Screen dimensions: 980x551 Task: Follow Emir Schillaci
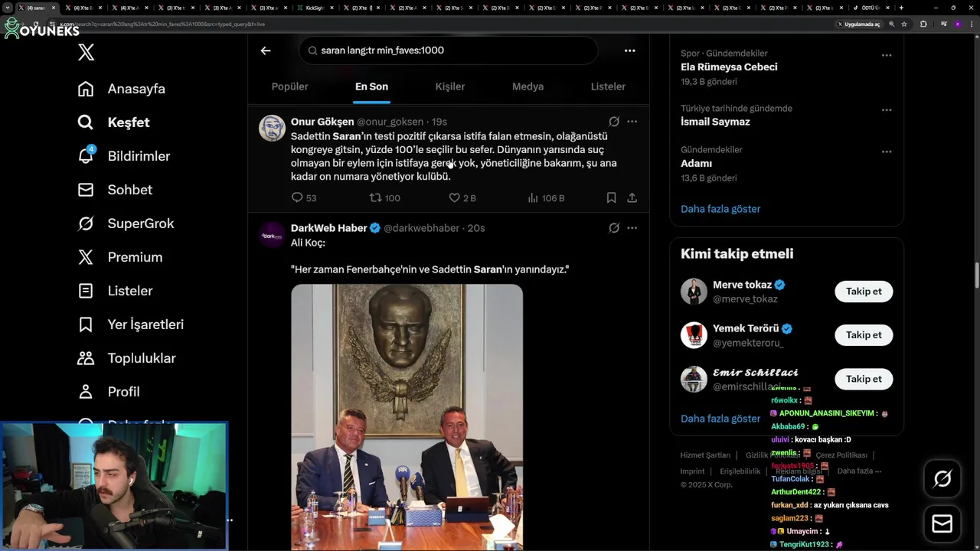(x=864, y=379)
